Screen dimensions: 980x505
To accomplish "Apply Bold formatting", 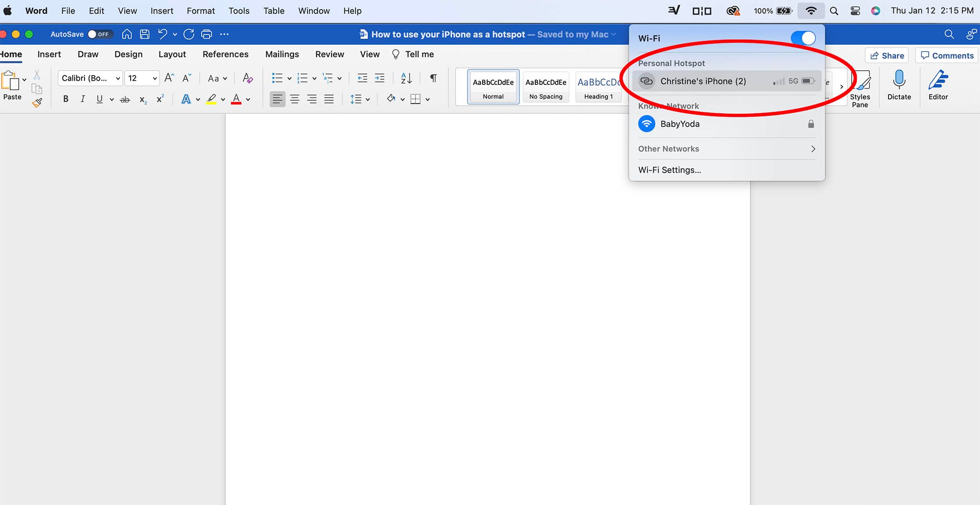I will pyautogui.click(x=66, y=99).
